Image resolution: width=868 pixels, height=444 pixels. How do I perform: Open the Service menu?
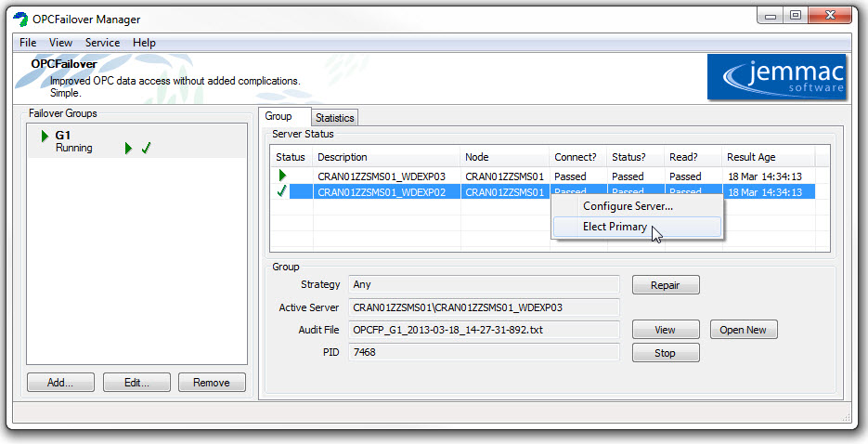coord(102,43)
